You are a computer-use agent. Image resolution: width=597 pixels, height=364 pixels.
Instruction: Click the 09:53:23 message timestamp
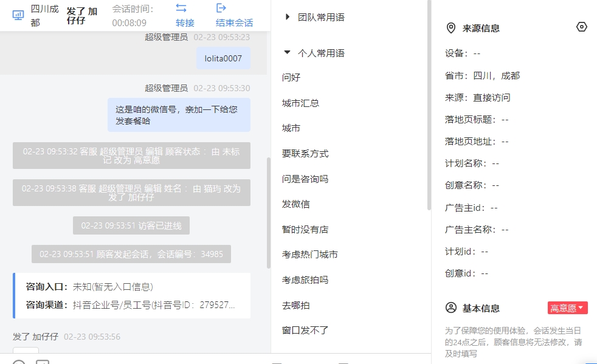[x=221, y=37]
